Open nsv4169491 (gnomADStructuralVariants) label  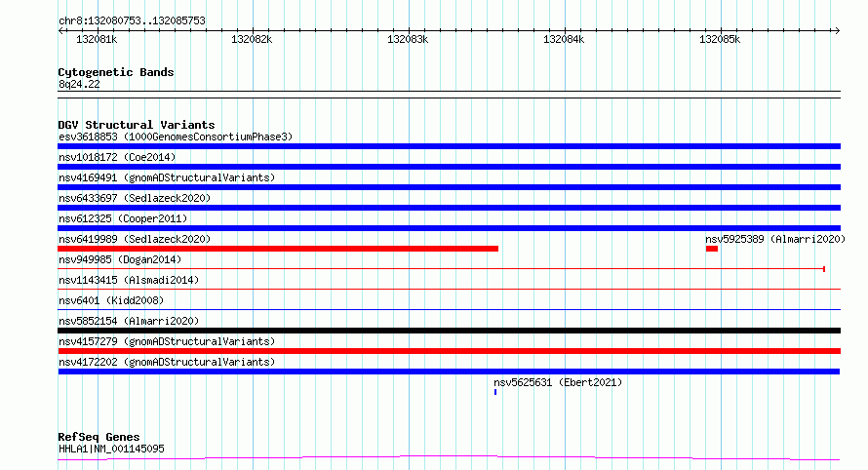pyautogui.click(x=167, y=177)
